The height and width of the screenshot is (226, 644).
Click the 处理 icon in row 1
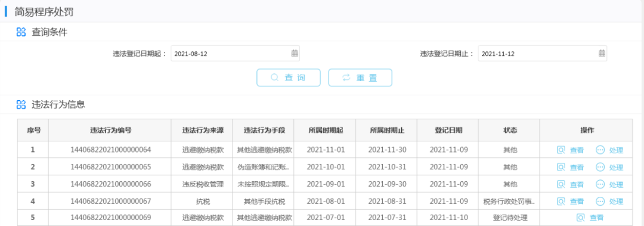pos(600,150)
